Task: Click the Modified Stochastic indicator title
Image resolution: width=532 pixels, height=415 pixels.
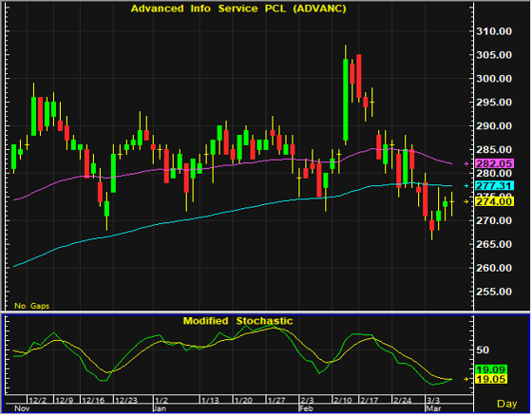Action: click(x=237, y=321)
